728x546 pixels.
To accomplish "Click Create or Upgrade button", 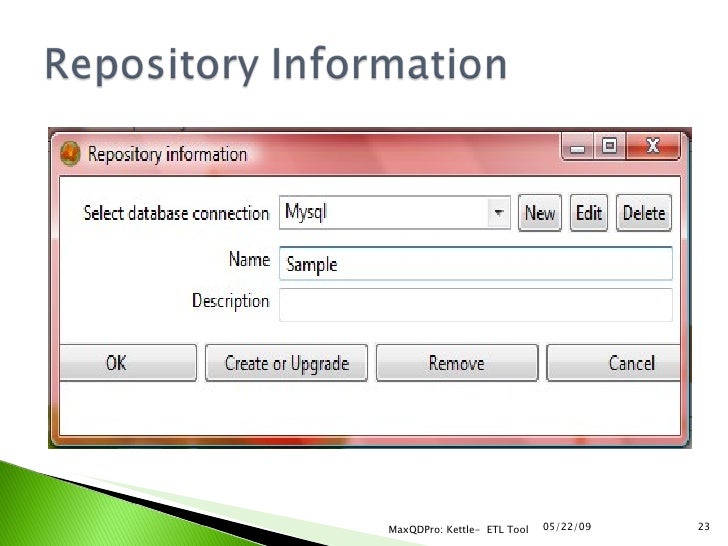I will [286, 363].
